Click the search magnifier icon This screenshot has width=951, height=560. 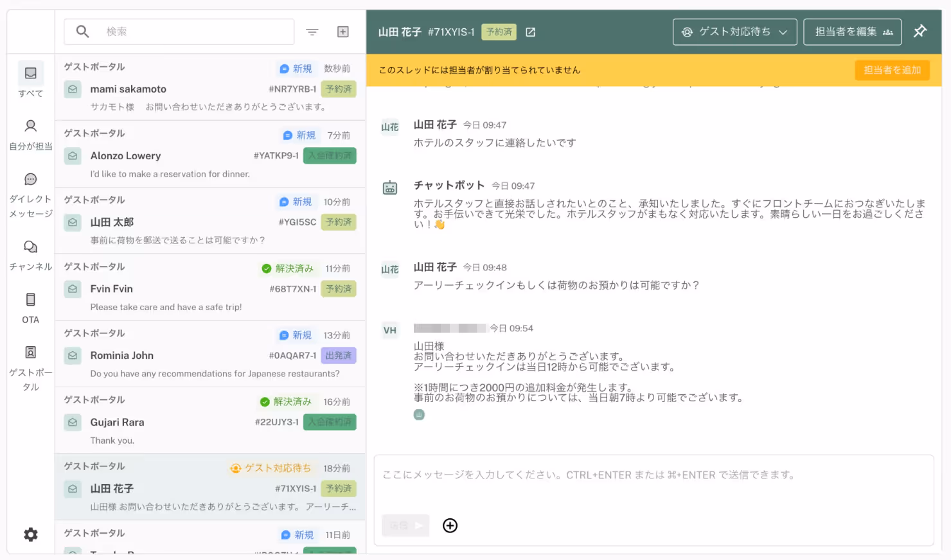(x=82, y=31)
